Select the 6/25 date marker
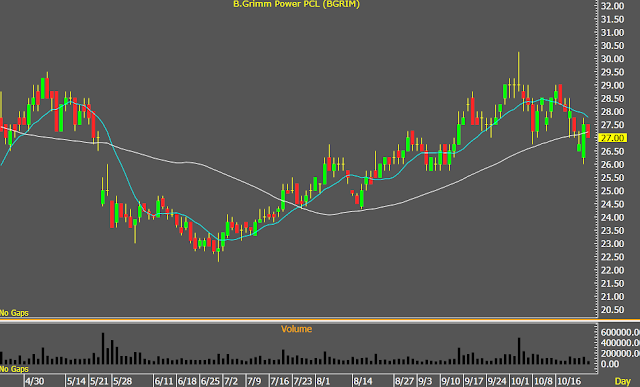Image resolution: width=640 pixels, height=387 pixels. [x=210, y=381]
